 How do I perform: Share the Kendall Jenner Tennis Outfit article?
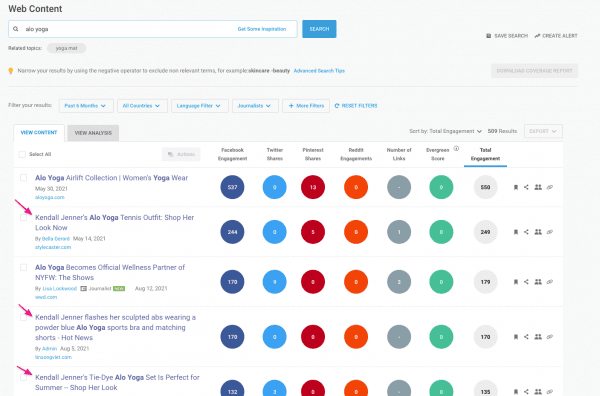pos(526,232)
